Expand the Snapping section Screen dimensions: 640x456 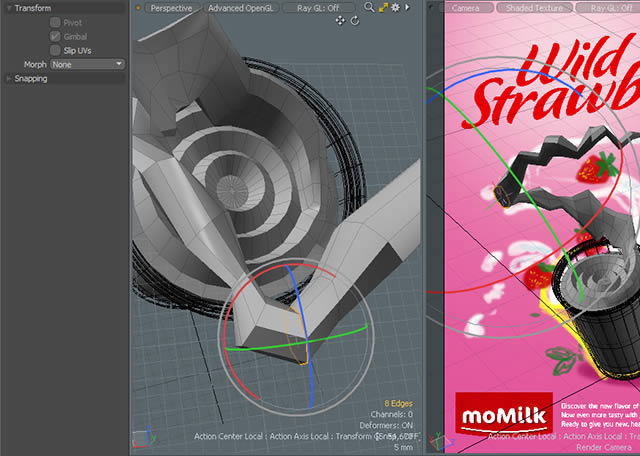click(x=65, y=78)
